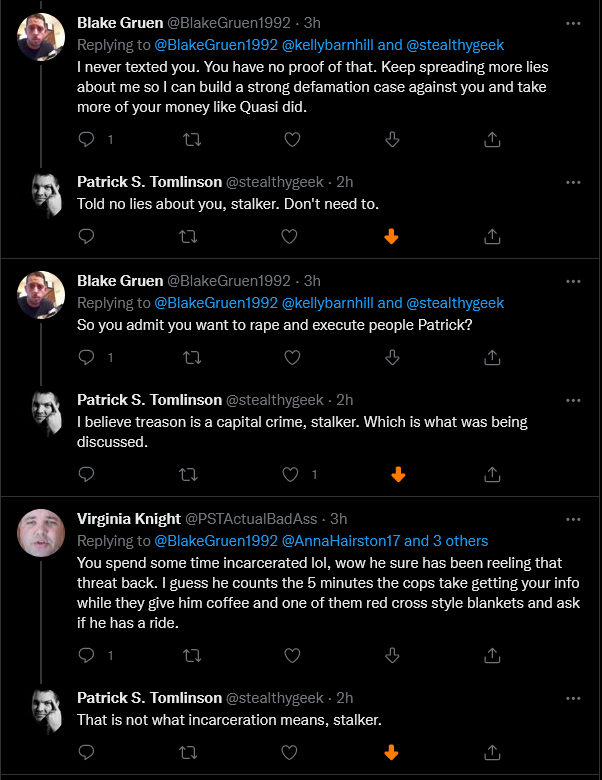This screenshot has height=780, width=602.
Task: Open Virginia Knight's profile picture
Action: pos(41,533)
